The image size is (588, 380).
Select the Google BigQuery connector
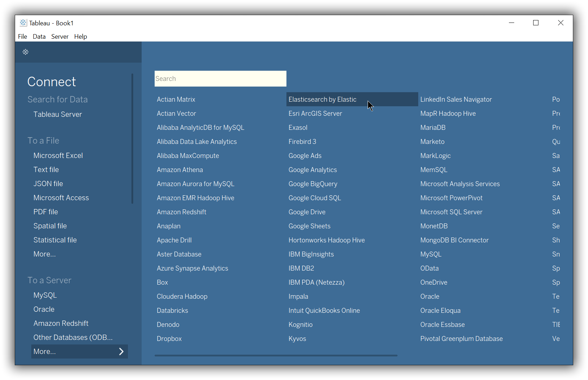coord(312,184)
